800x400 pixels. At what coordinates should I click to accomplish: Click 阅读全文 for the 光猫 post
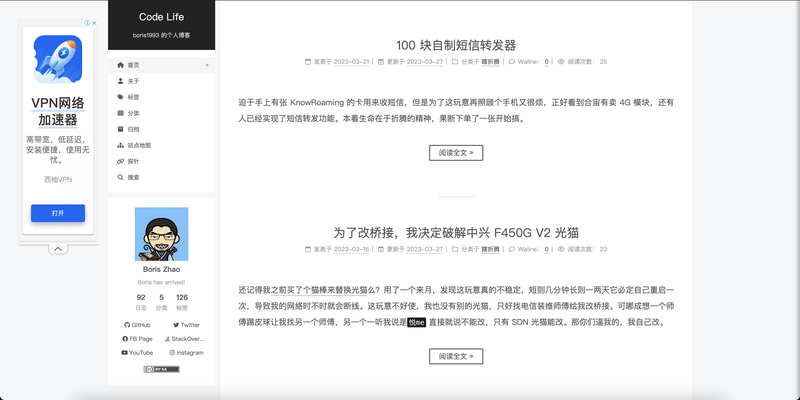456,356
